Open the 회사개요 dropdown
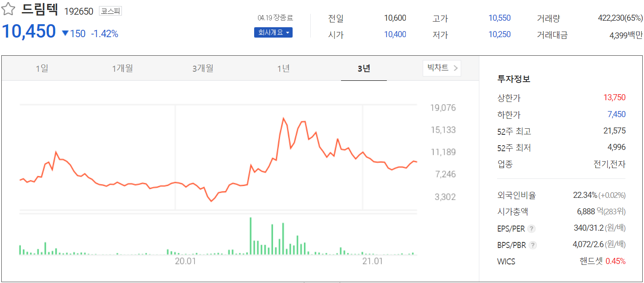This screenshot has height=283, width=644. coord(273,32)
